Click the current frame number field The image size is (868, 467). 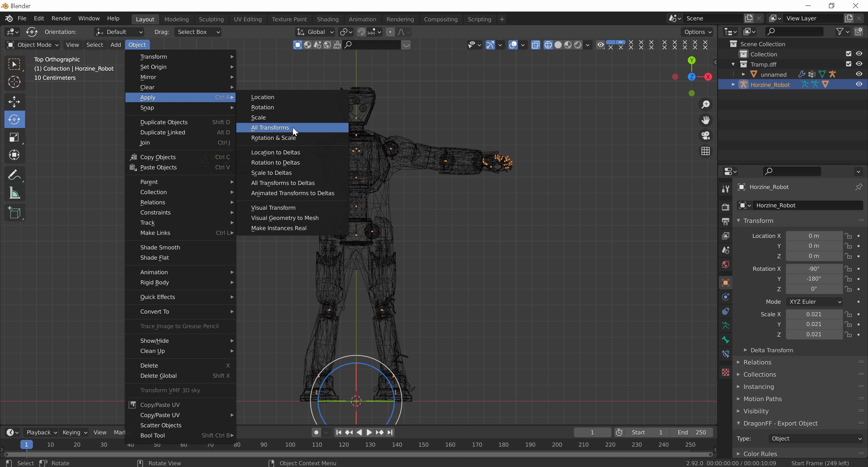tap(592, 432)
